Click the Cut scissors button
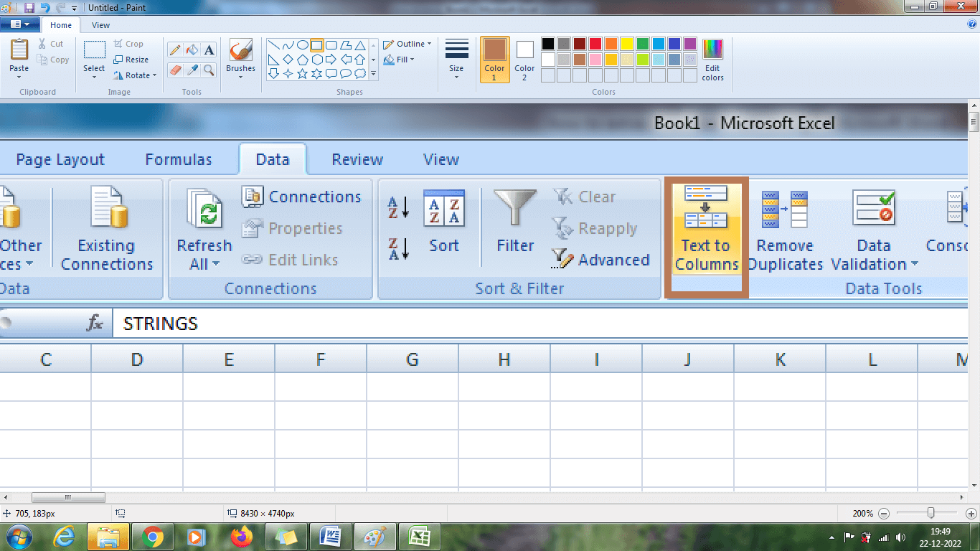Viewport: 980px width, 551px height. point(52,44)
